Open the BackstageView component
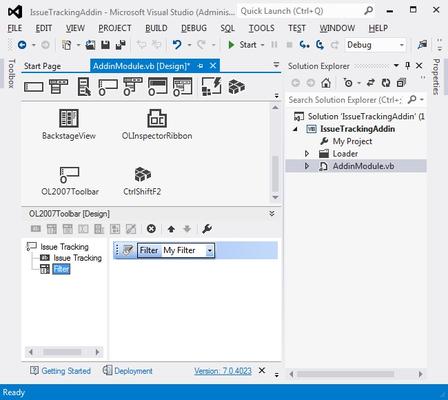This screenshot has height=400, width=448. pyautogui.click(x=69, y=124)
